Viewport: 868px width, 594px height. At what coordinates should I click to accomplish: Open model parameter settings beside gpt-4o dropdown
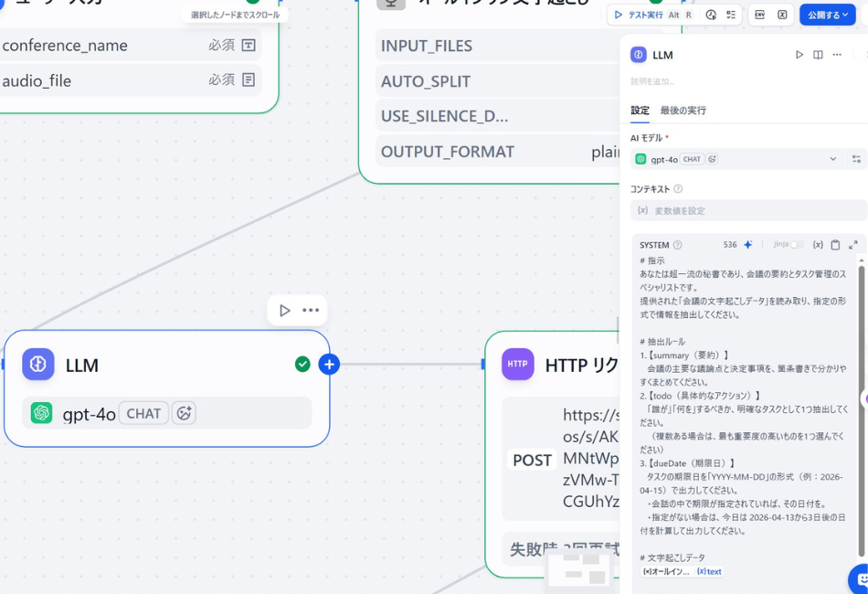click(855, 159)
